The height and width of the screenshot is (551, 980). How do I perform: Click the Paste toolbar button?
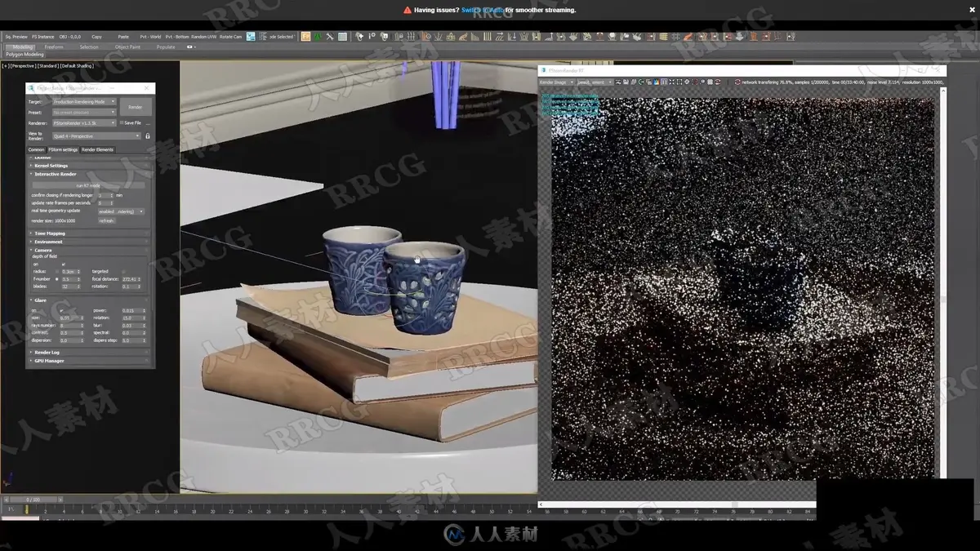coord(123,37)
